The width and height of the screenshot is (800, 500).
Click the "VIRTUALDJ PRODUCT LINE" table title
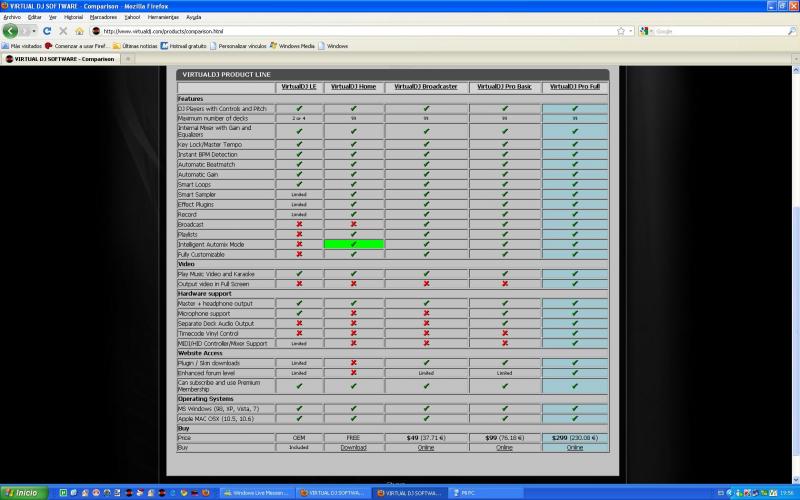(x=227, y=74)
